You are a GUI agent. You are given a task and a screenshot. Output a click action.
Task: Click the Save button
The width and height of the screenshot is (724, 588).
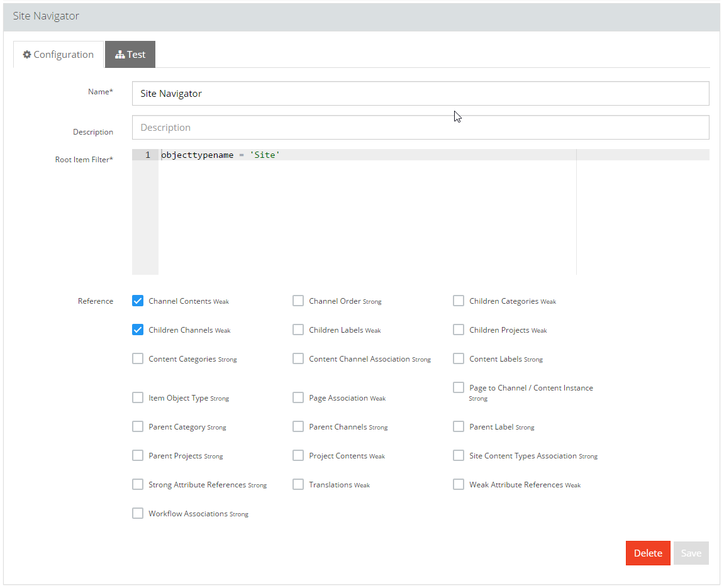click(691, 553)
